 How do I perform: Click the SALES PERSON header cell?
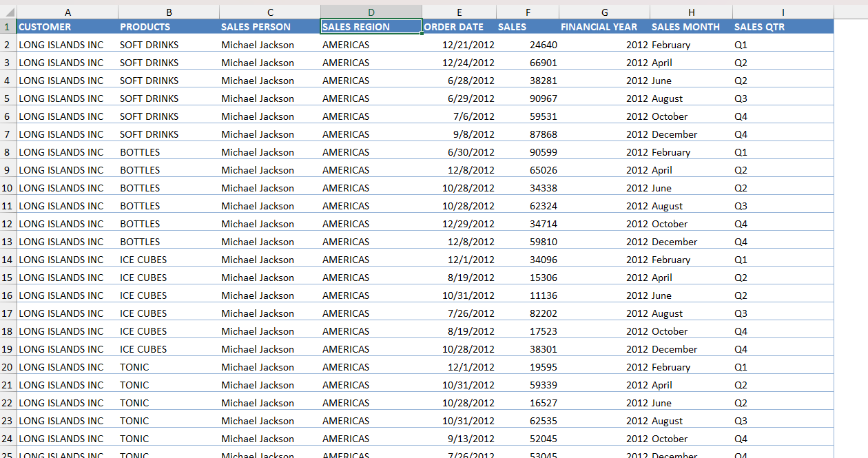point(270,27)
